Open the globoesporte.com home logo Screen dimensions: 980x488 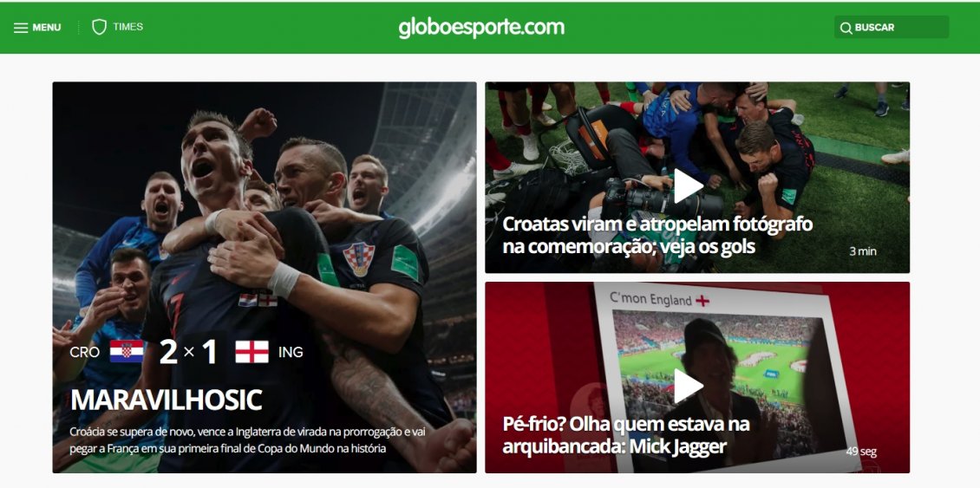click(x=481, y=28)
